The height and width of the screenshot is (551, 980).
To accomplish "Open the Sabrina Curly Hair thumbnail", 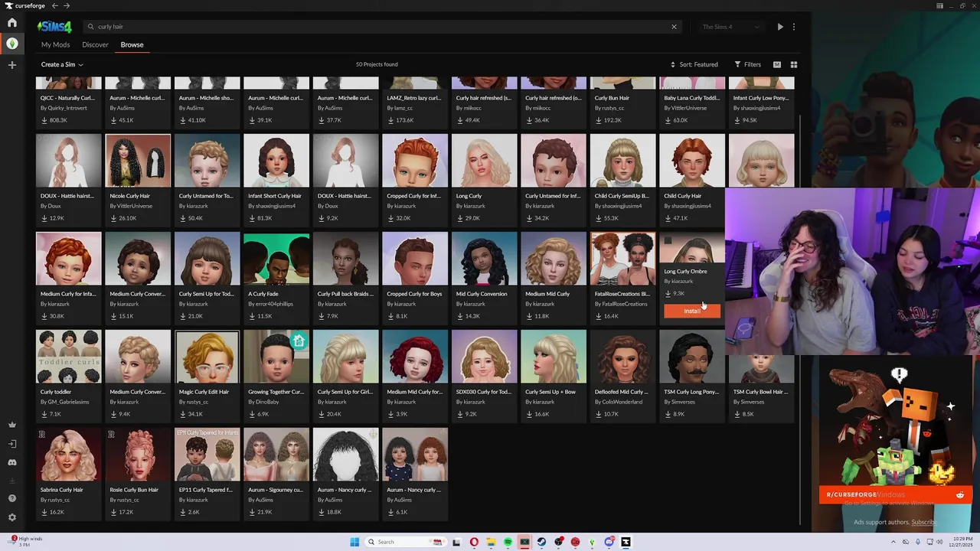I will [69, 454].
